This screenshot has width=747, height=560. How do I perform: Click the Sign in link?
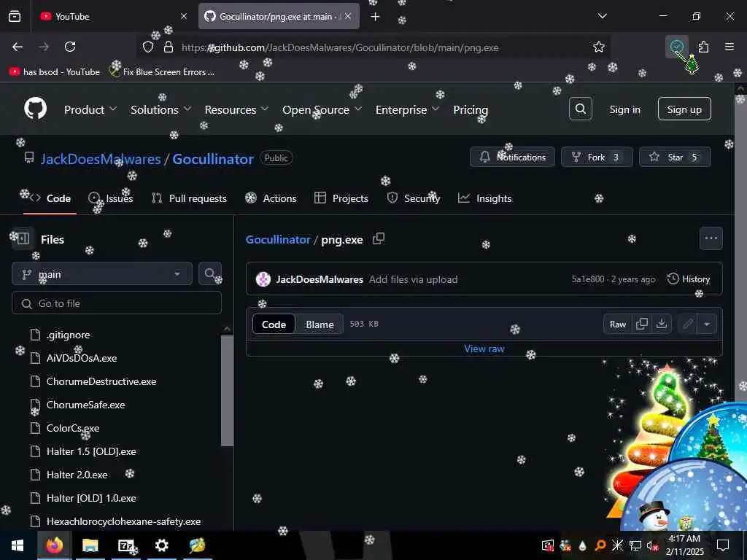point(624,109)
